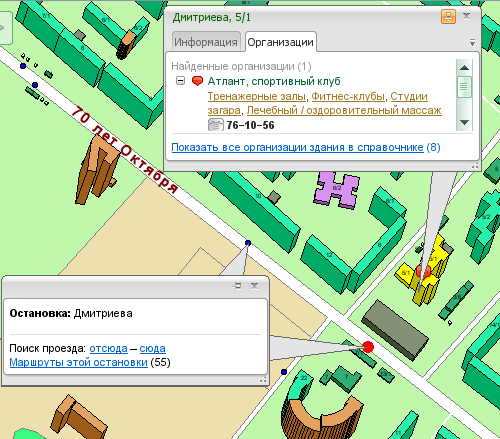Click the 70 лет Октября street label
500x439 pixels.
point(125,150)
